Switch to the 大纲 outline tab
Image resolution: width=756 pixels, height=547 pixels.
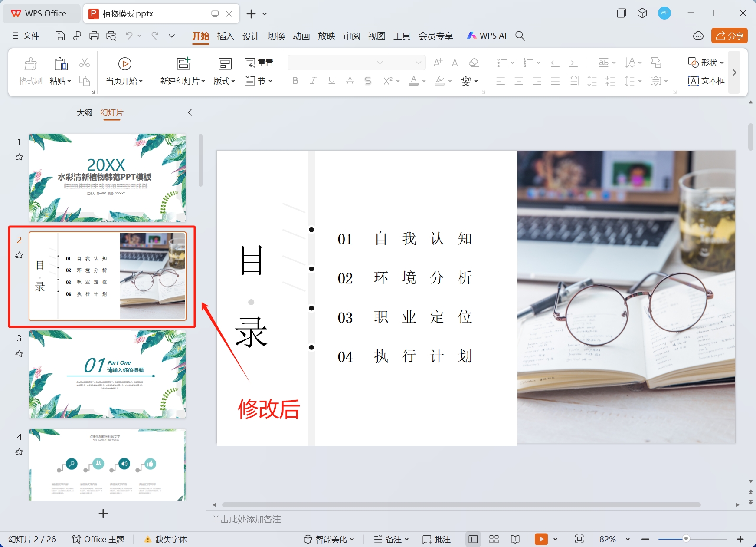coord(85,112)
